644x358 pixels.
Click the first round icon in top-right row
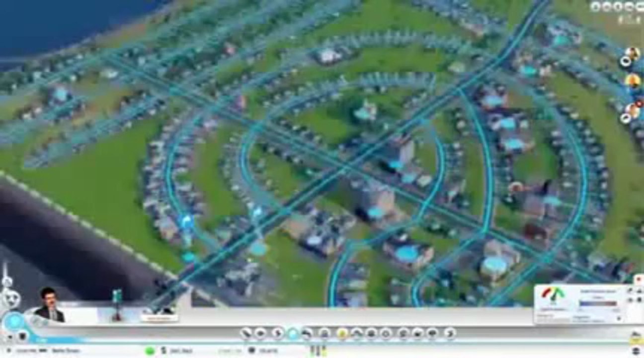point(596,6)
